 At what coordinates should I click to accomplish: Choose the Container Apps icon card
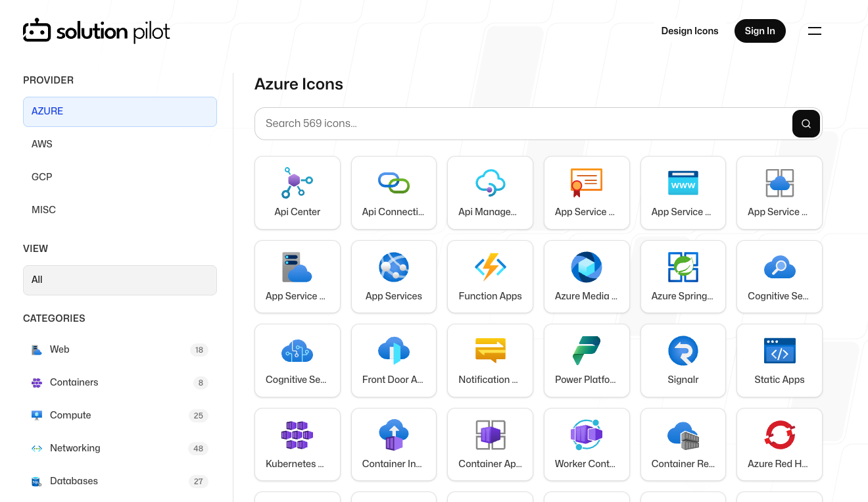[x=490, y=445]
